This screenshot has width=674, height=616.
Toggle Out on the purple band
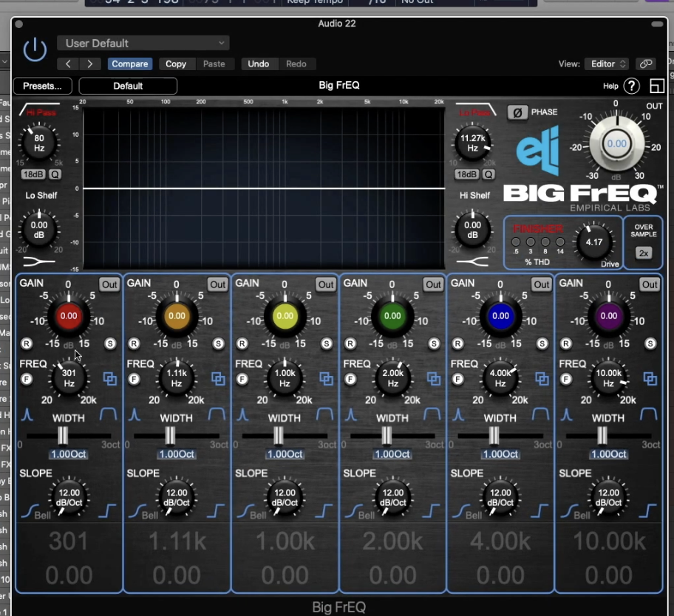pyautogui.click(x=650, y=284)
